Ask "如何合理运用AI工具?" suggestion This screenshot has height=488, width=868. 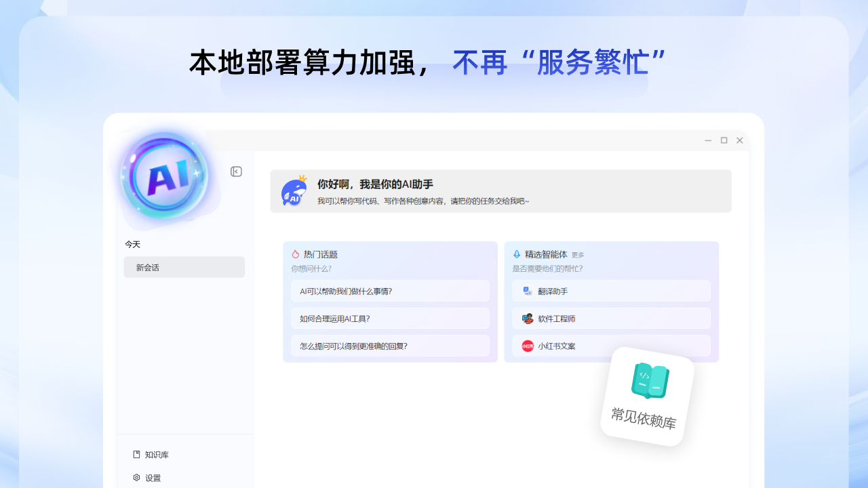tap(391, 318)
